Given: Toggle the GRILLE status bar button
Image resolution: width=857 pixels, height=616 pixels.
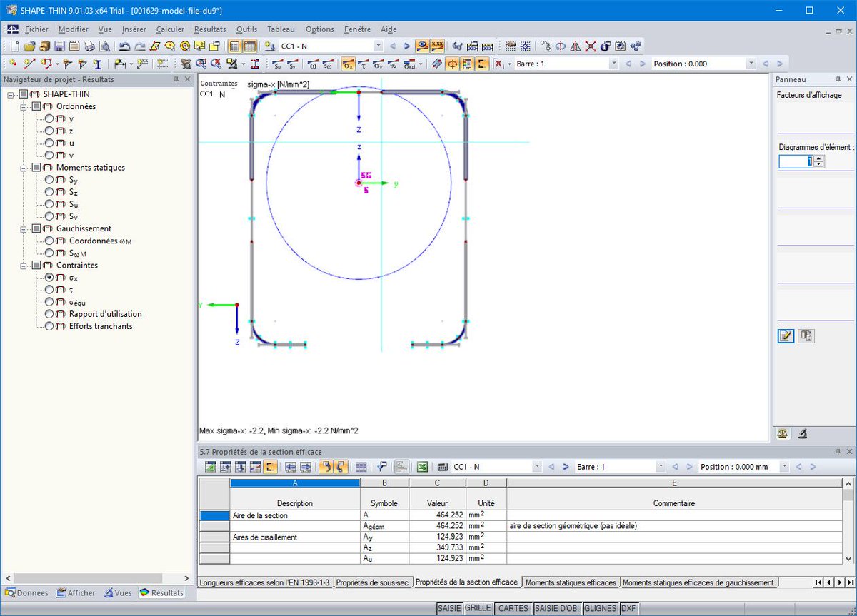Looking at the screenshot, I should [478, 608].
